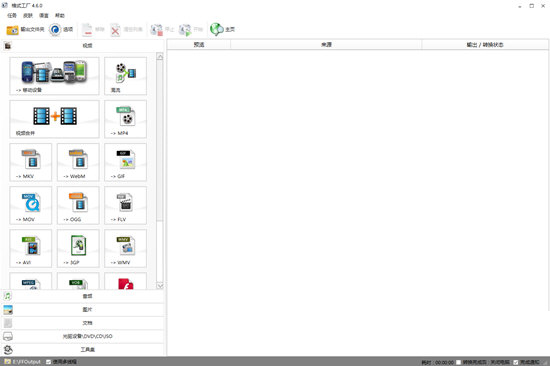
Task: Expand the picture category section
Action: [x=83, y=310]
